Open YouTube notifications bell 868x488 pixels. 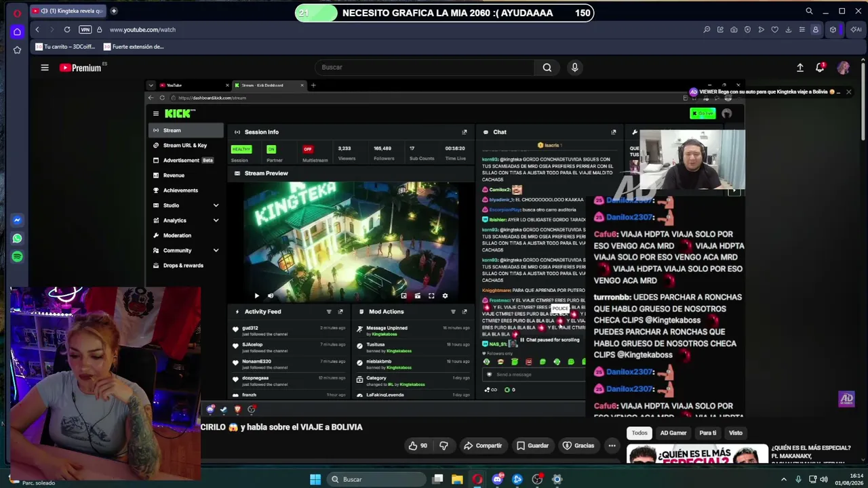821,67
